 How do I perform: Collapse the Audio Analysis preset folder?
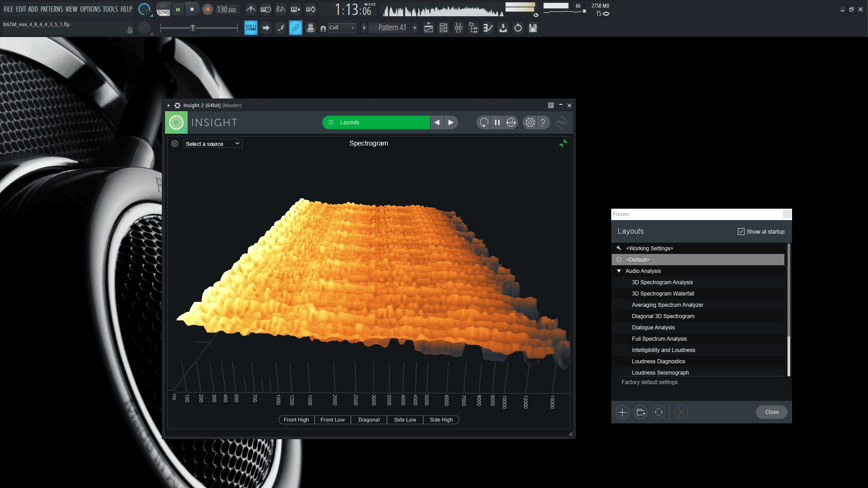(x=619, y=271)
